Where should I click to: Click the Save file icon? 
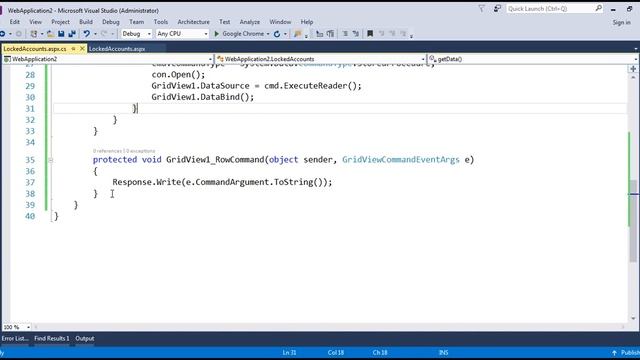click(x=61, y=34)
